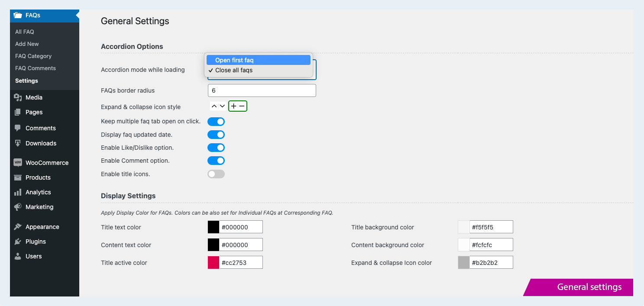Viewport: 644px width, 306px height.
Task: Click the Comments speech bubble icon
Action: [18, 128]
